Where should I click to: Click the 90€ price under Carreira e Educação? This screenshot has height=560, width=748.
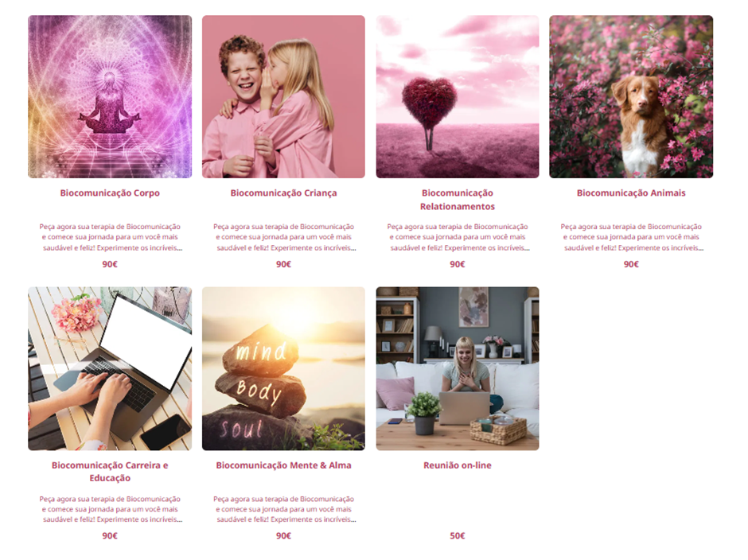(110, 535)
